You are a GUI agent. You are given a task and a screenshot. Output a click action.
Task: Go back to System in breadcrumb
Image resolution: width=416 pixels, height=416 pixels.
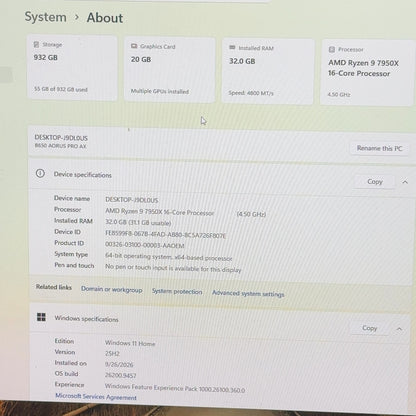tap(45, 17)
